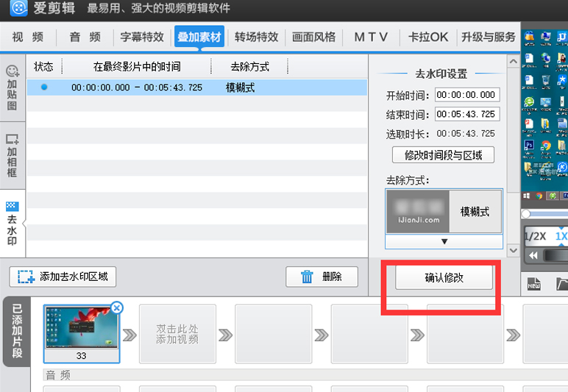Click the 去除方式 column header
Viewport: 568px width, 392px height.
coord(250,67)
